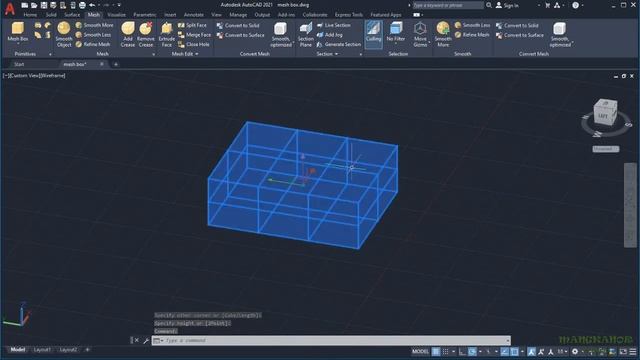
Task: Open the Autodesk App Store cart icon
Action: tap(547, 5)
